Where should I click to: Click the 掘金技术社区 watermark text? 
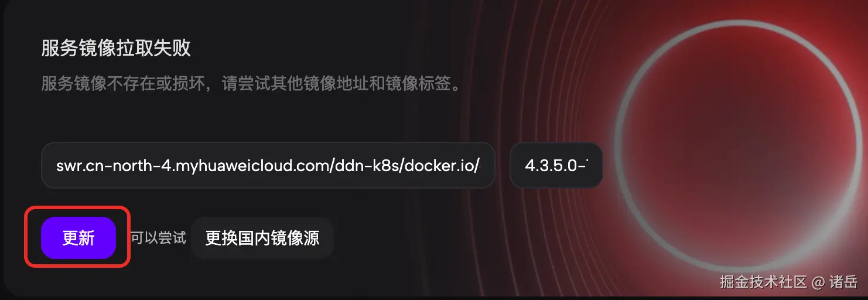coord(763,282)
